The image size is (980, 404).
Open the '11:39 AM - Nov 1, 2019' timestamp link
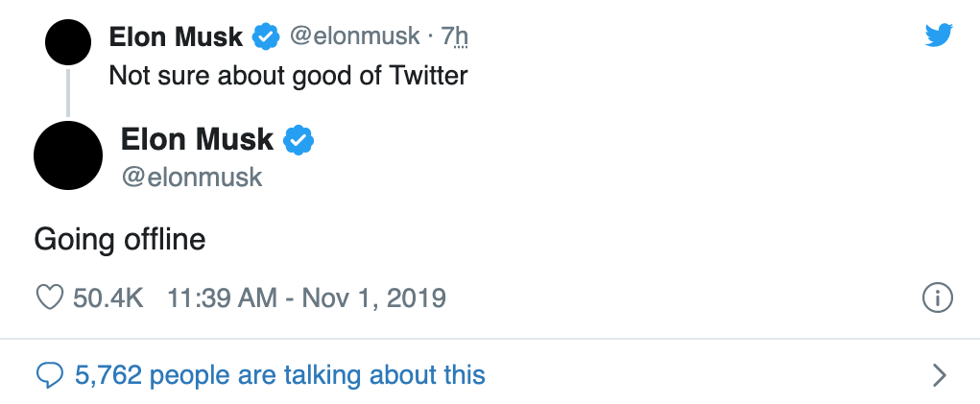pos(306,297)
